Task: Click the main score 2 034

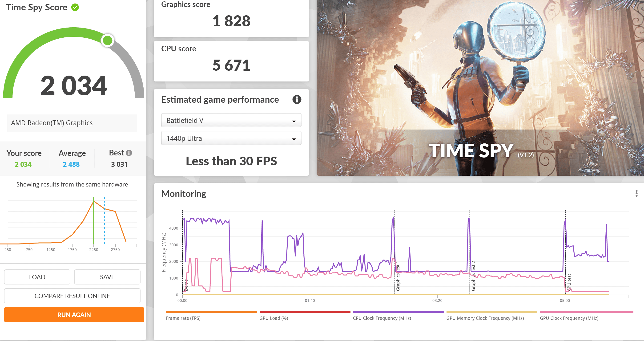Action: tap(73, 85)
